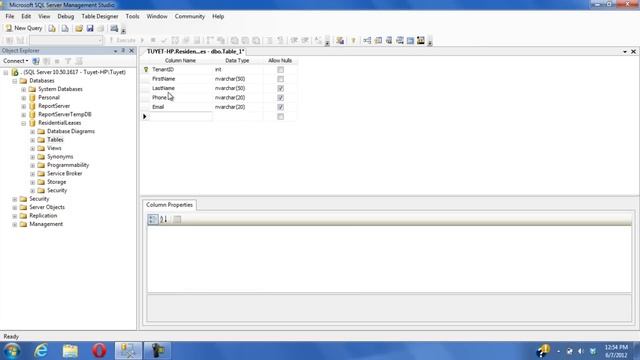Collapse the ResidentialLeases database node
Viewport: 640px width, 360px height.
(24, 123)
